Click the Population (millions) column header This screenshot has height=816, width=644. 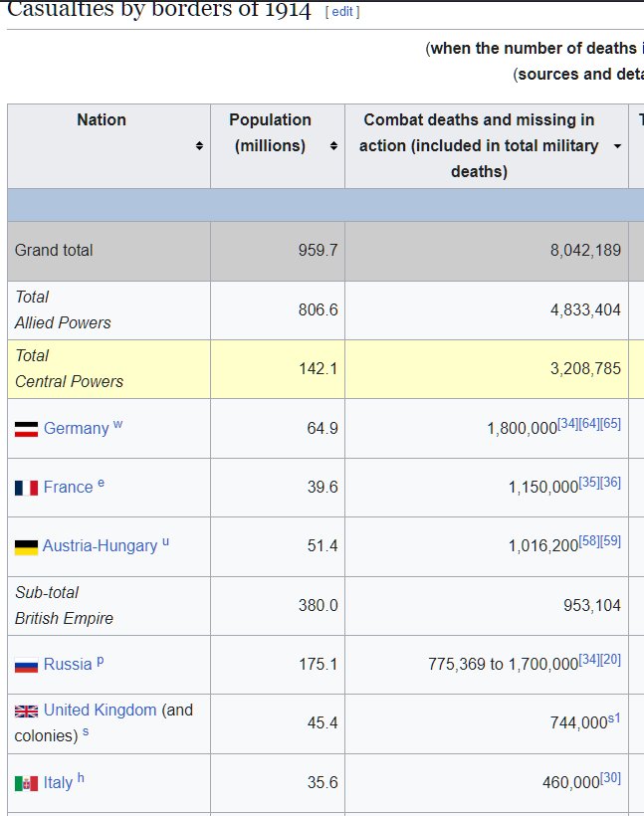tap(278, 146)
